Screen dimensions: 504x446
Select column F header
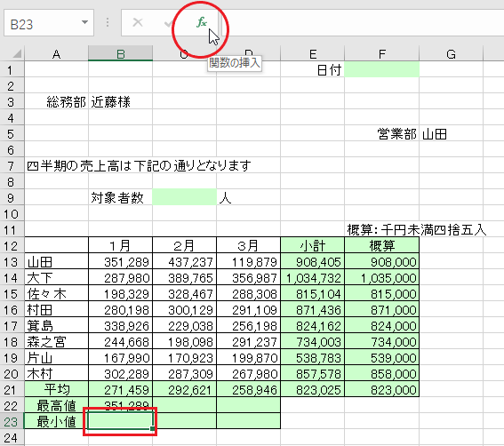(x=382, y=53)
